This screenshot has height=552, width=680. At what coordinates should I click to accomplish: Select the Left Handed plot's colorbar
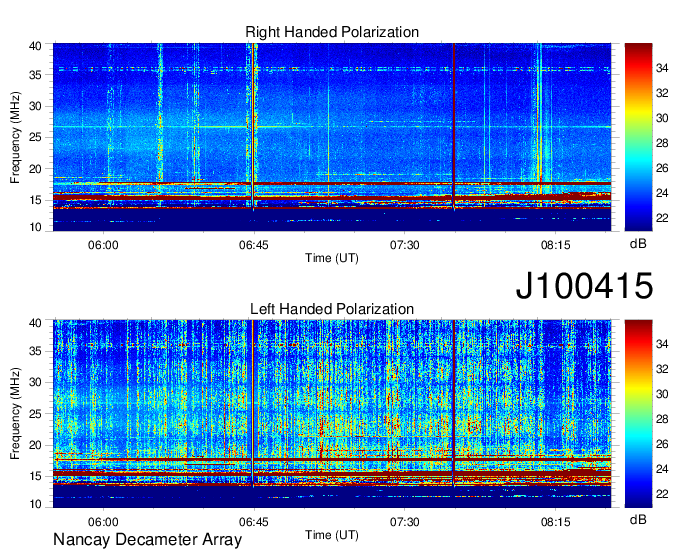(x=638, y=414)
